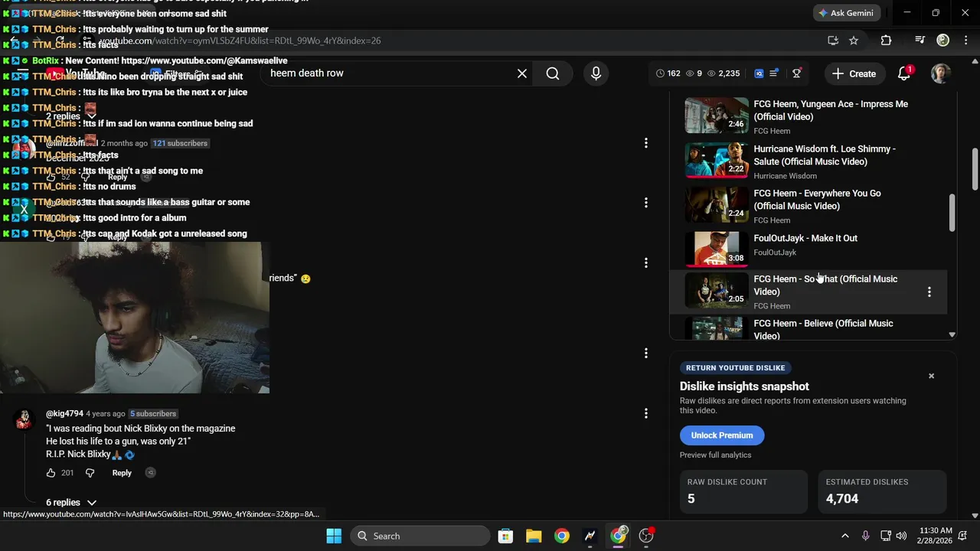The image size is (980, 551).
Task: Start voice search with the microphone
Action: pyautogui.click(x=596, y=73)
